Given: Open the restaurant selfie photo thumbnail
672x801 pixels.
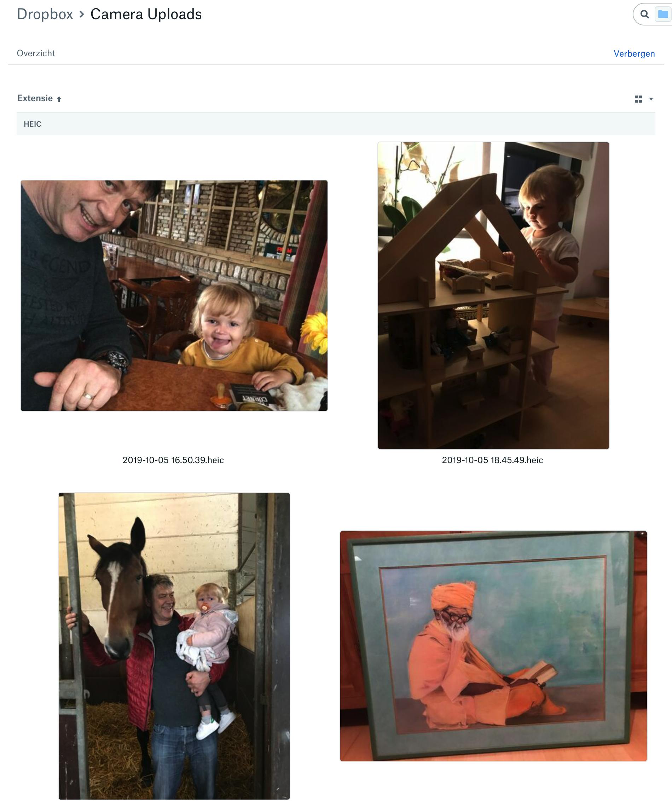Looking at the screenshot, I should coord(174,296).
